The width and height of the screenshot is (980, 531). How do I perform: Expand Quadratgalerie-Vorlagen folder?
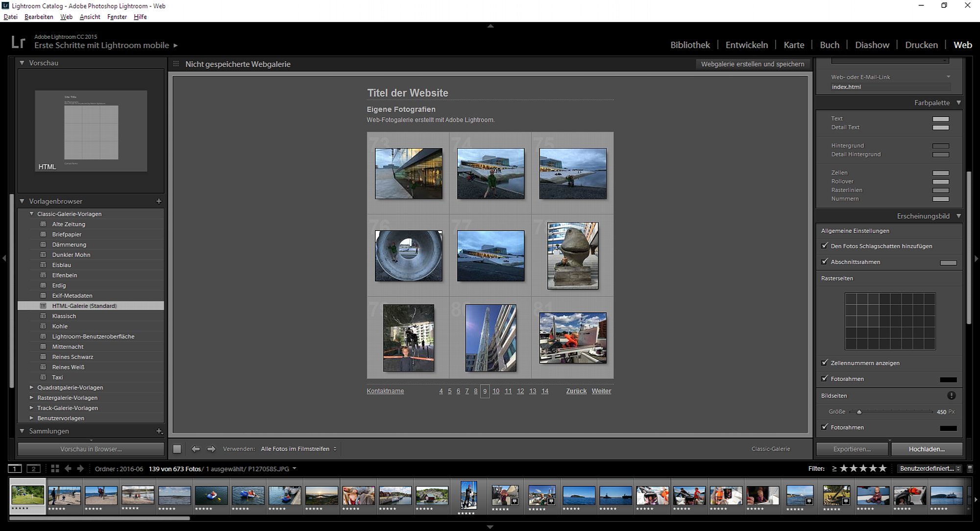[32, 387]
